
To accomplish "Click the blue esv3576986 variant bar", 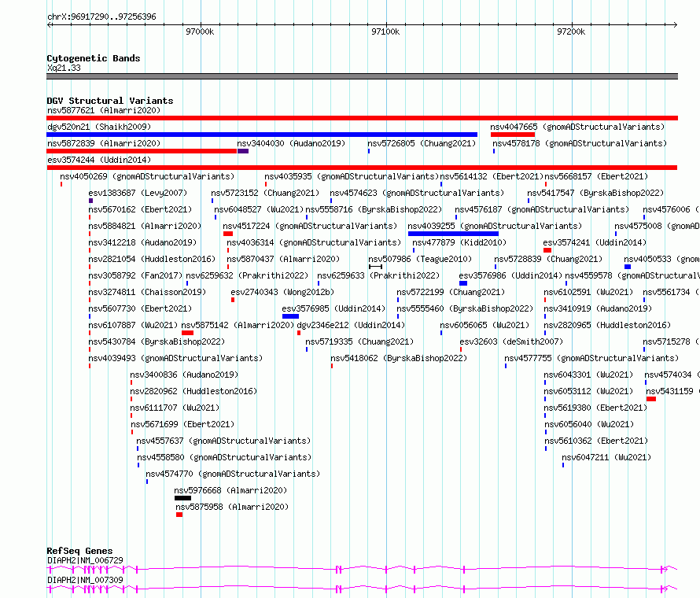I will pos(463,283).
